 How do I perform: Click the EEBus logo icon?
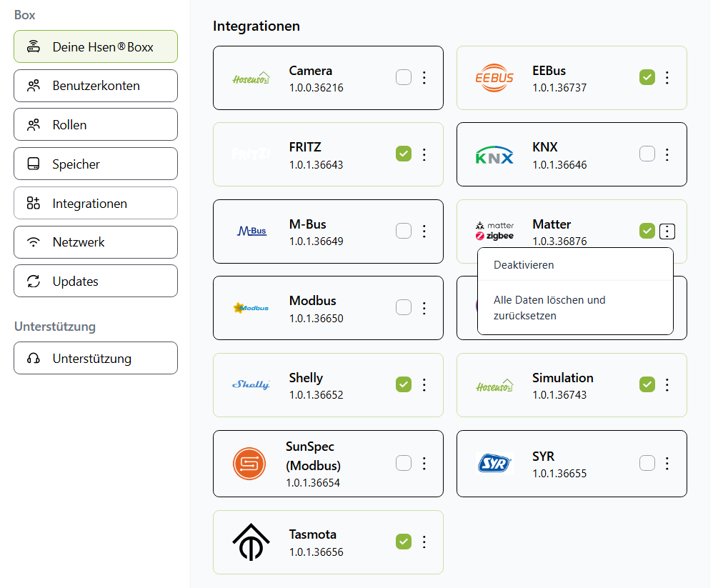[494, 78]
